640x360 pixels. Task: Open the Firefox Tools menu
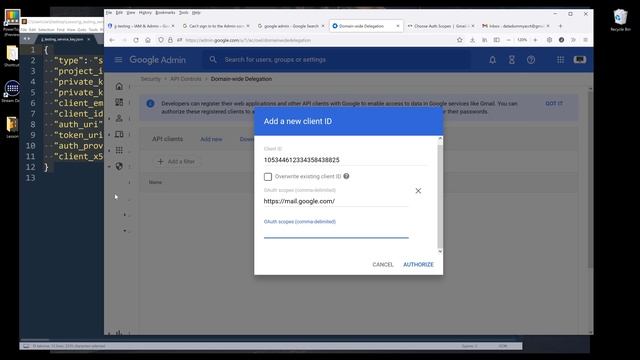184,13
